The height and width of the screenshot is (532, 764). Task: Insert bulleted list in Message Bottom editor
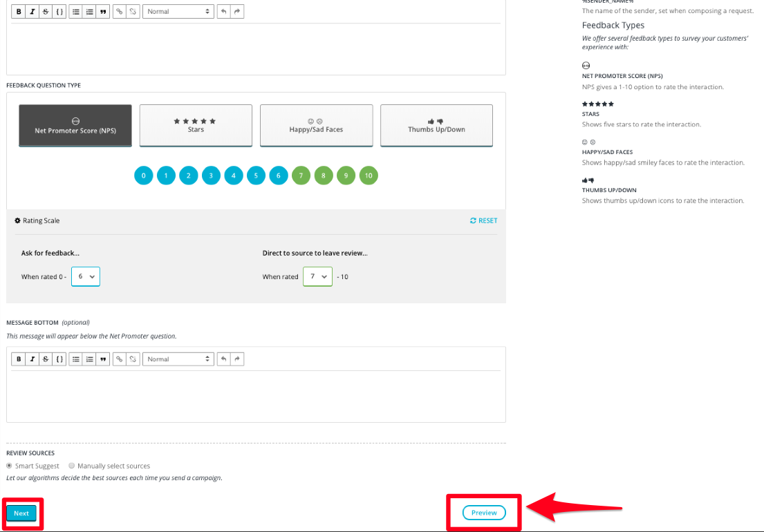point(76,359)
